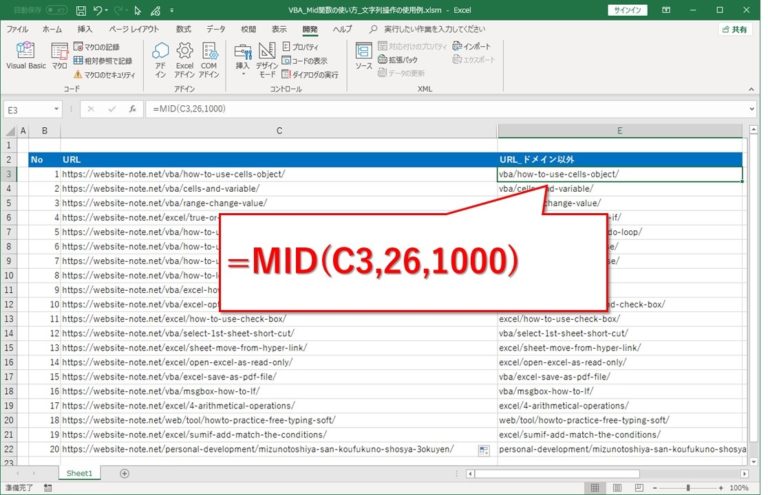768x495 pixels.
Task: Toggle 相対参照で記録 (relative reference recording)
Action: [105, 60]
